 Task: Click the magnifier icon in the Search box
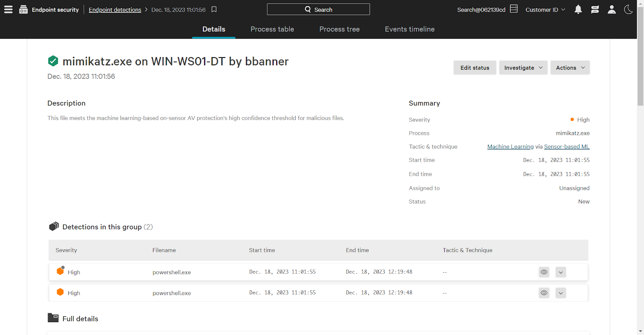(x=308, y=9)
